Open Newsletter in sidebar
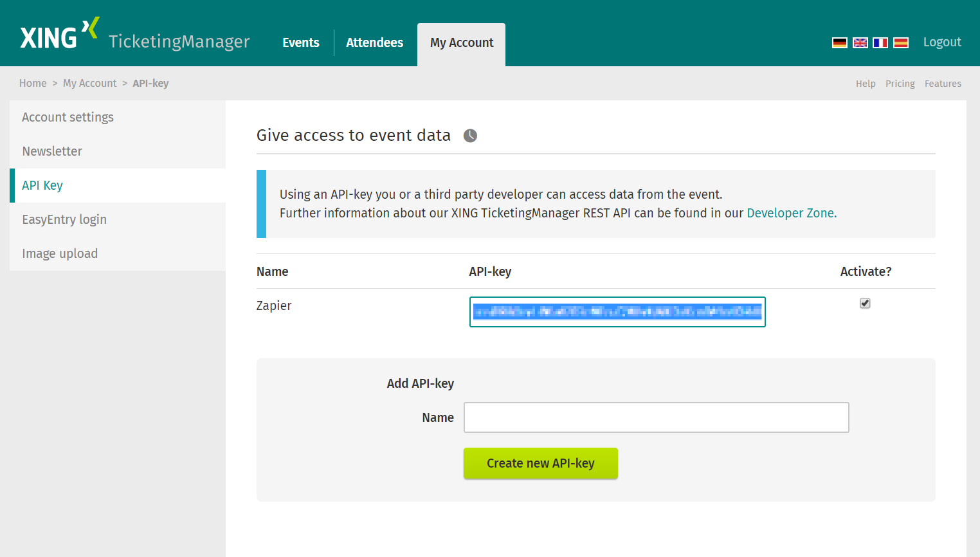This screenshot has height=557, width=980. tap(118, 151)
